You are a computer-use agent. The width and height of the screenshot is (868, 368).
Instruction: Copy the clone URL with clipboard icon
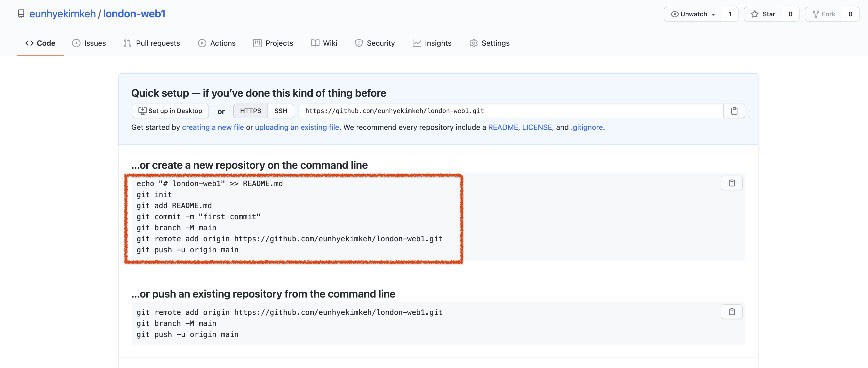734,111
